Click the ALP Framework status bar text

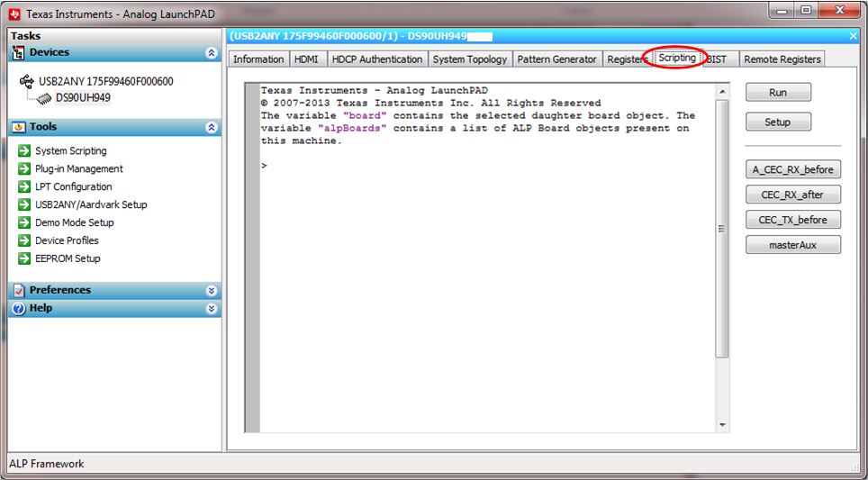tap(47, 464)
